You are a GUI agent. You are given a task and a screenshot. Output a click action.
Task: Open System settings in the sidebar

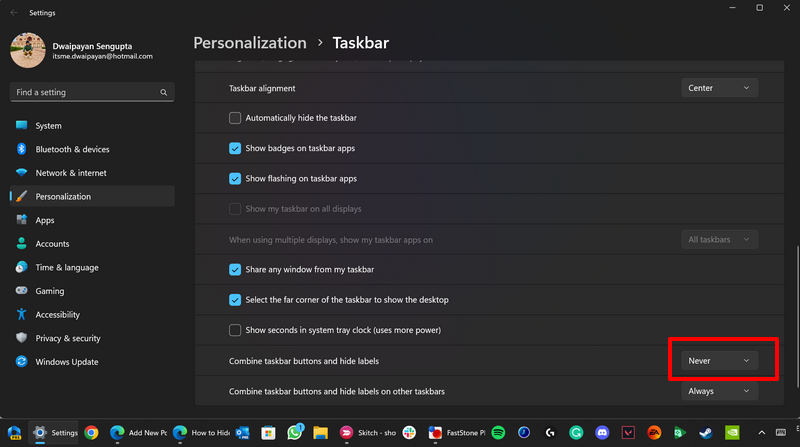48,126
